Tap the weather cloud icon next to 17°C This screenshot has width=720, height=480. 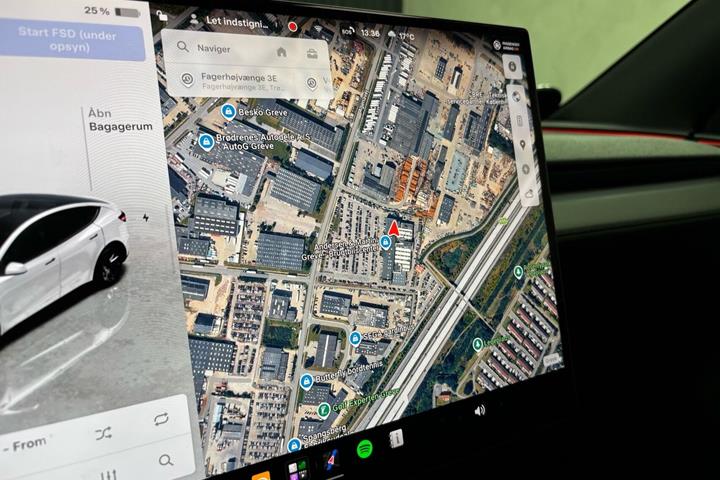click(391, 34)
